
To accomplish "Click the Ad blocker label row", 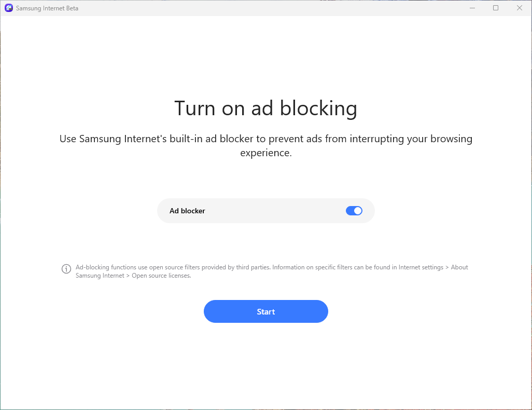I will tap(187, 211).
